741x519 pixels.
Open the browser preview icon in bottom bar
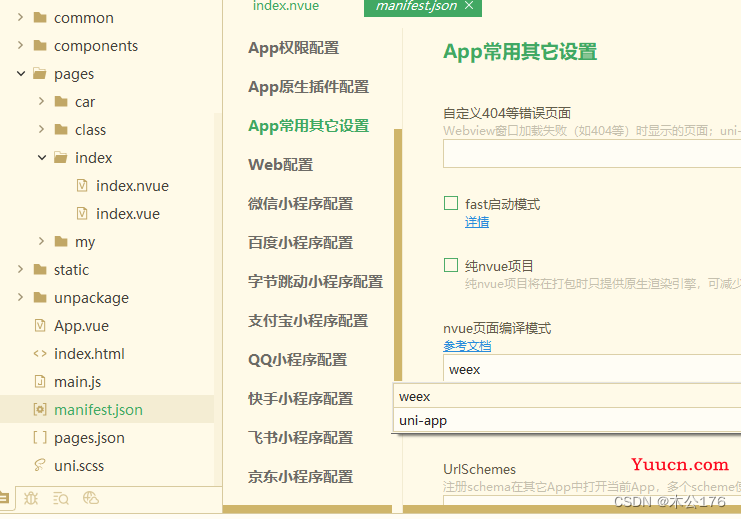click(x=91, y=498)
